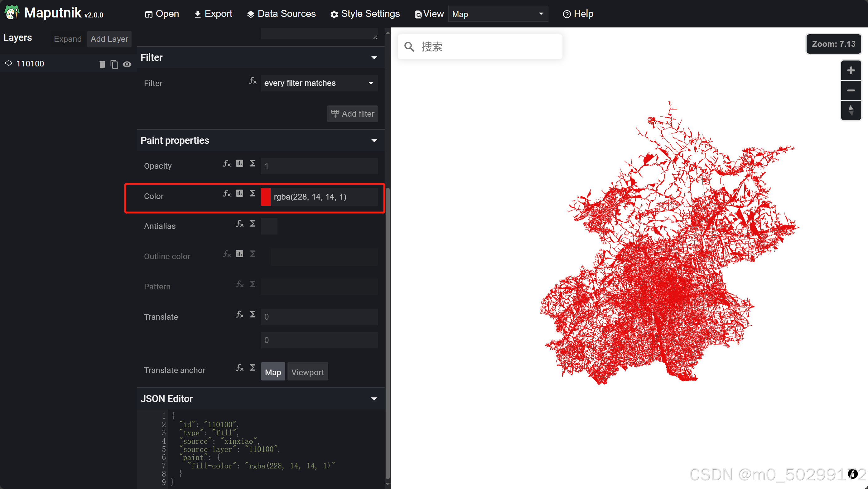
Task: Delete the 110100 layer via trash icon
Action: [x=102, y=64]
